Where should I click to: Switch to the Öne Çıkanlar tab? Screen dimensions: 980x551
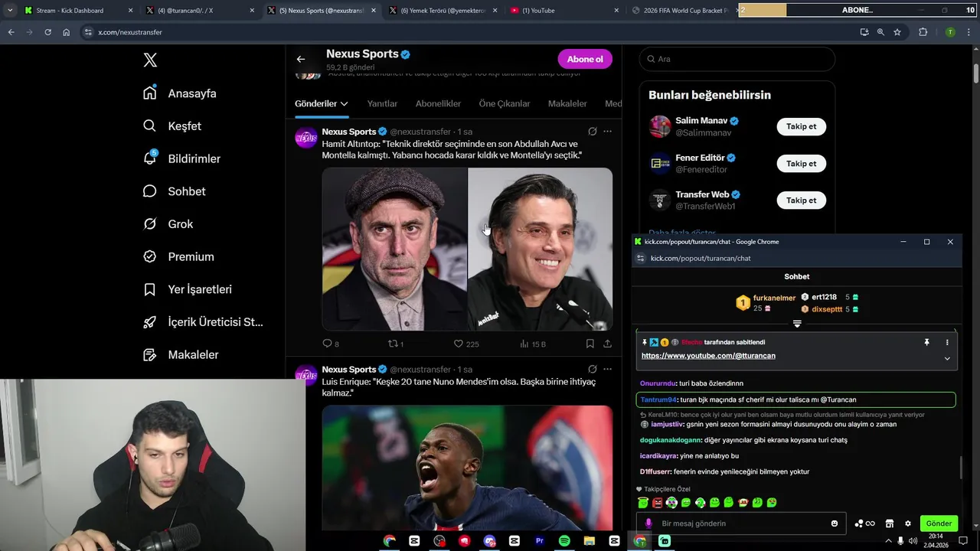505,103
